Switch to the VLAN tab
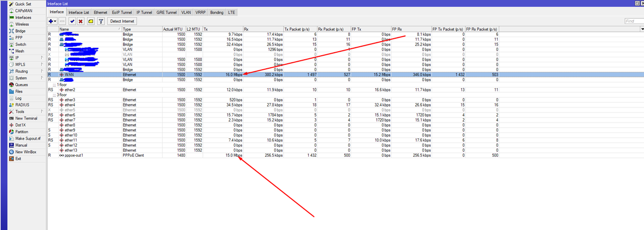The image size is (644, 230). click(x=187, y=12)
